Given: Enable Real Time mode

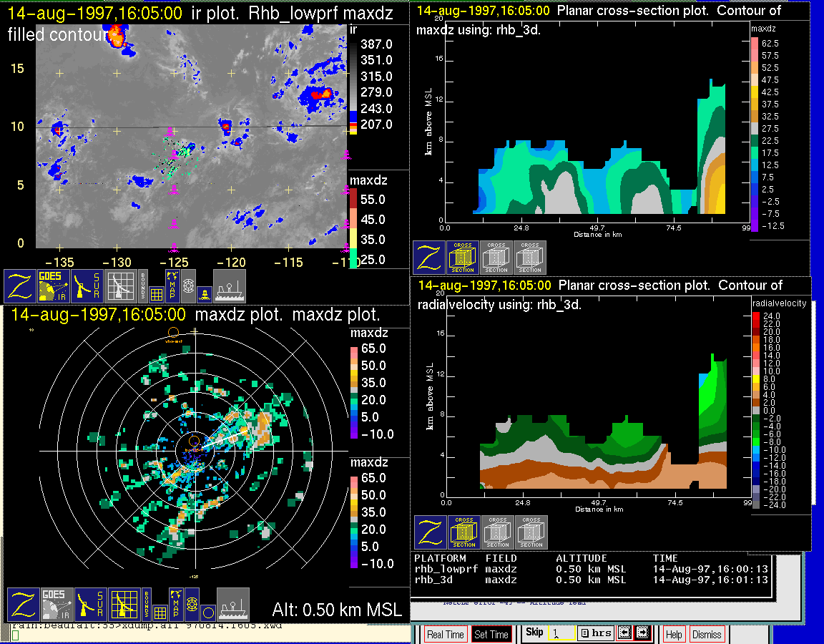Looking at the screenshot, I should [x=445, y=634].
